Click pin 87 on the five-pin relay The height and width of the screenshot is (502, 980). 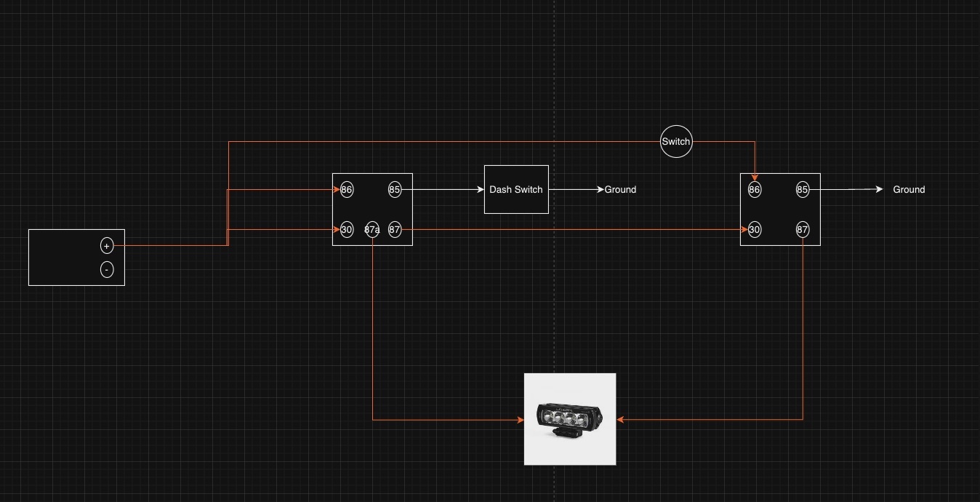pos(395,230)
